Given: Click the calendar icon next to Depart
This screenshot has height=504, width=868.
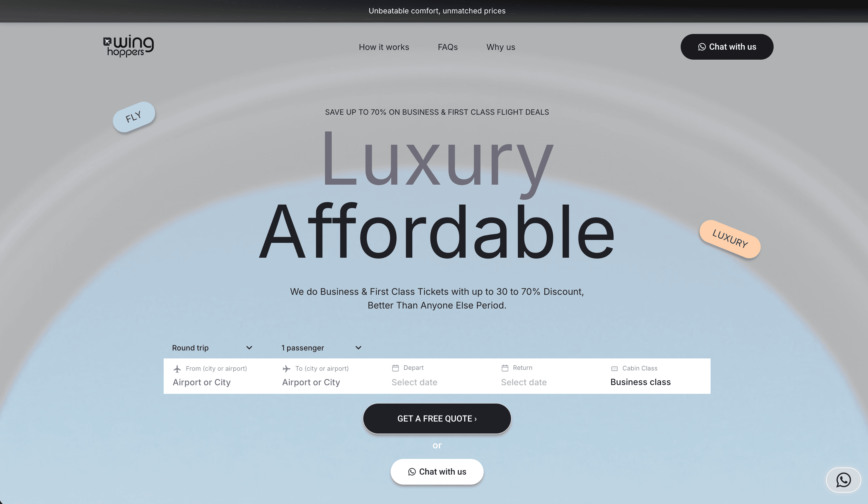Looking at the screenshot, I should 396,368.
